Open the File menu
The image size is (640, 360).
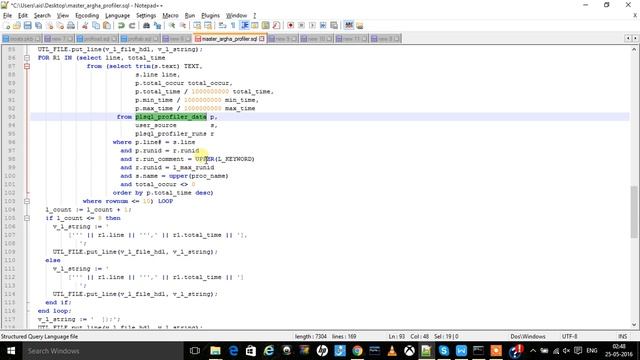pyautogui.click(x=7, y=16)
